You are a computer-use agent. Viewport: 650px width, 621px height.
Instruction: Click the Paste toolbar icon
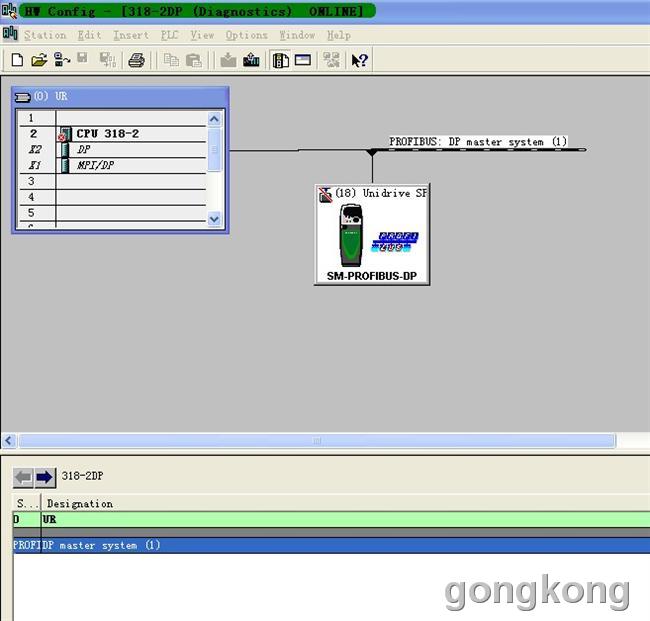pos(193,61)
